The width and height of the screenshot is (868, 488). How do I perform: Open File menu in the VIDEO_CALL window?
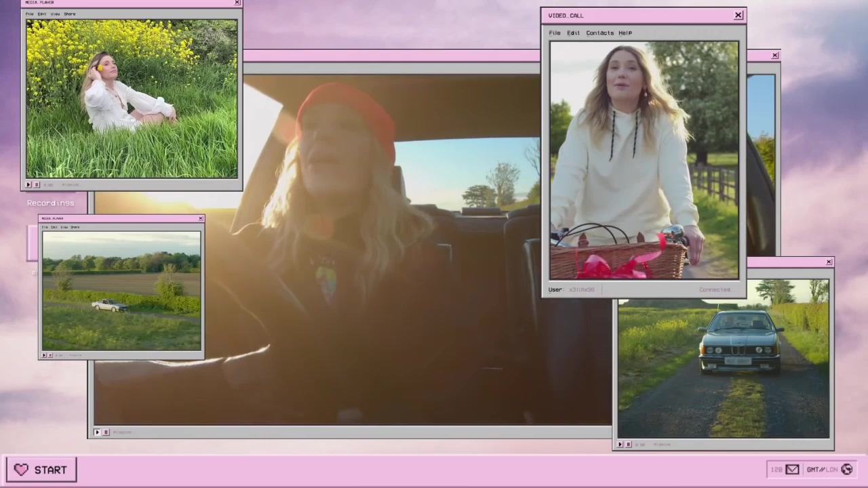[x=555, y=33]
